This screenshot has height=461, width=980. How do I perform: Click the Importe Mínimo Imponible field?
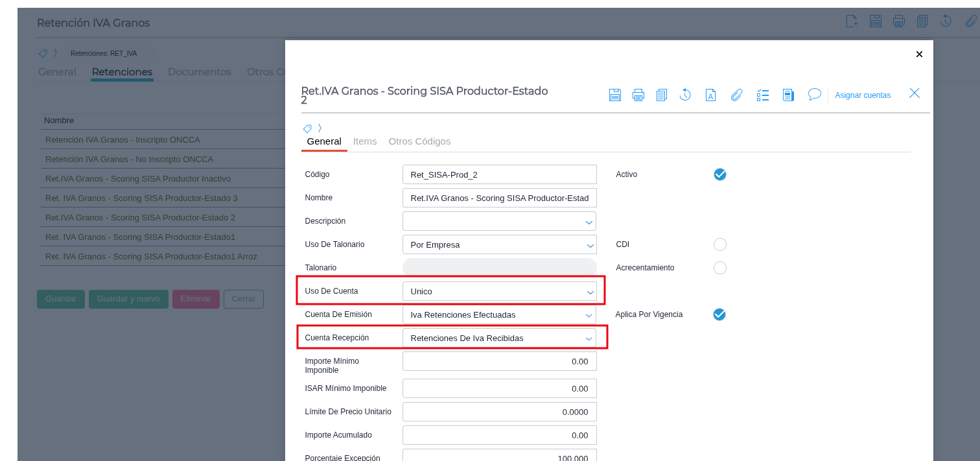[499, 361]
